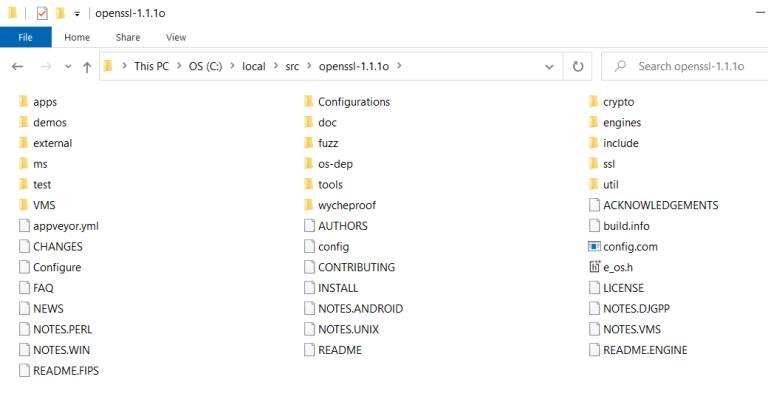Expand chevron after This PC in path
Screen dimensions: 768x405
[x=179, y=66]
